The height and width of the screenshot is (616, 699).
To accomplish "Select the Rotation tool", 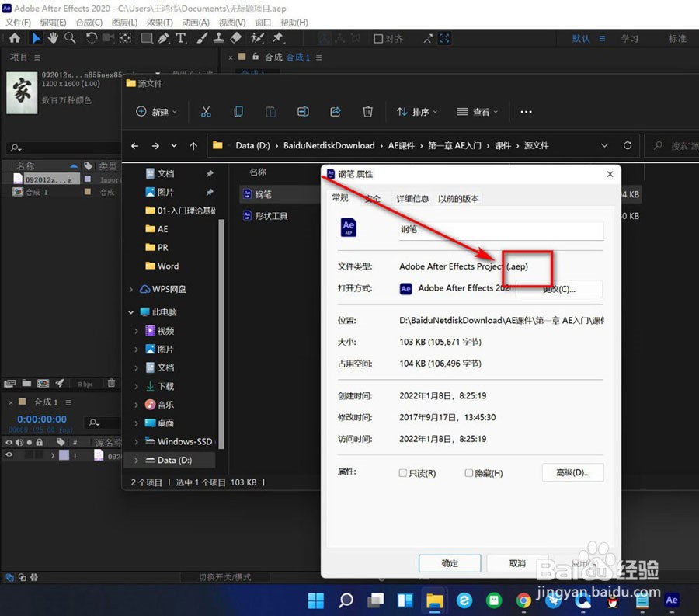I will [x=92, y=38].
